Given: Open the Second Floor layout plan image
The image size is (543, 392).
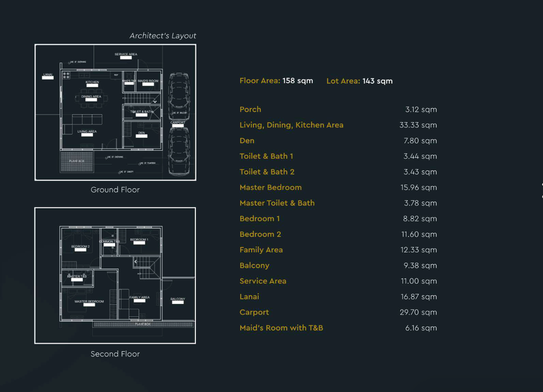Looking at the screenshot, I should point(115,276).
